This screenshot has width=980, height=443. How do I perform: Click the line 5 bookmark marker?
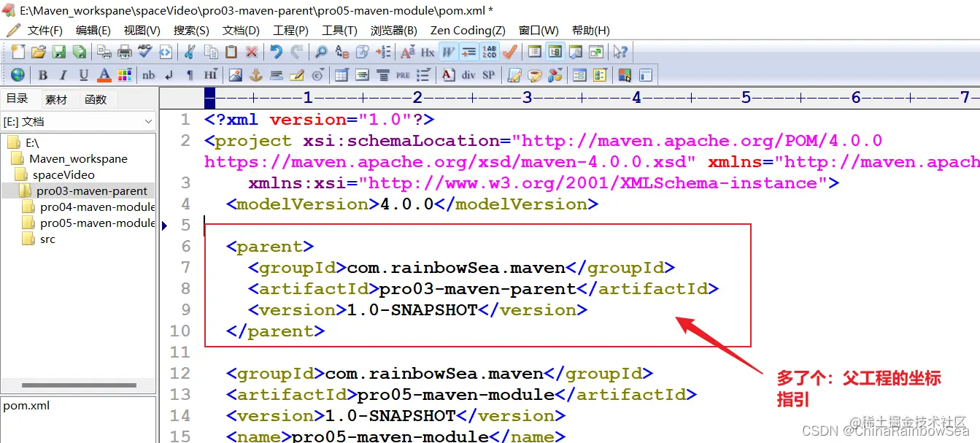point(164,226)
